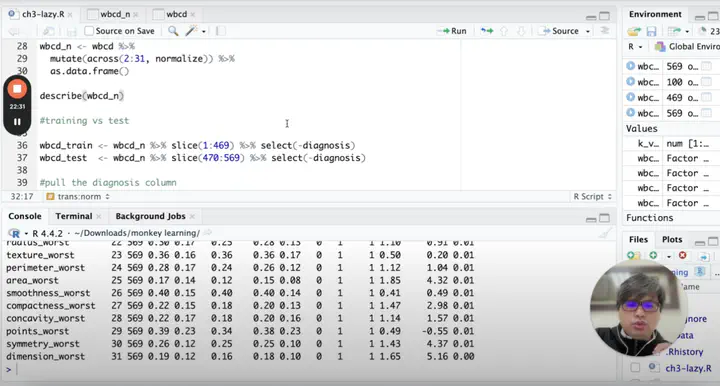This screenshot has height=386, width=720.
Task: Select the Background Jobs tab
Action: click(x=150, y=216)
